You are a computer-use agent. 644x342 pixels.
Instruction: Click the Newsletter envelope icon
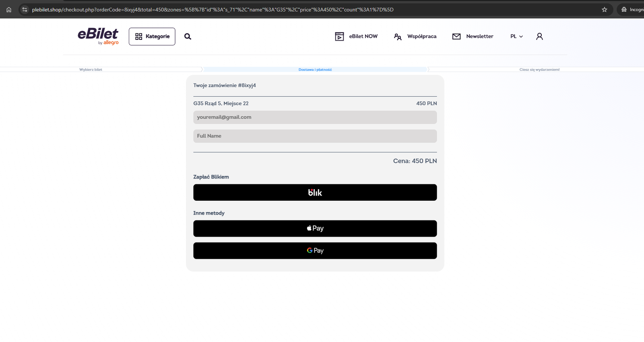coord(456,37)
